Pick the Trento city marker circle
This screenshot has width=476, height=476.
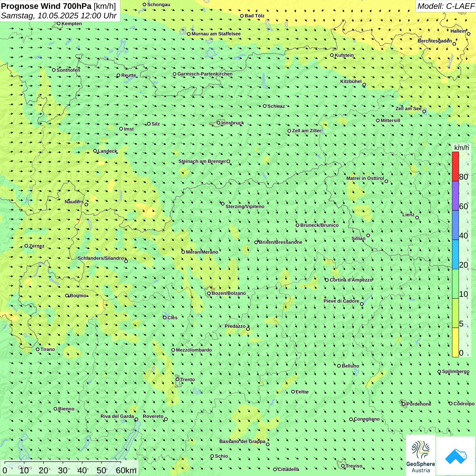coord(177,379)
